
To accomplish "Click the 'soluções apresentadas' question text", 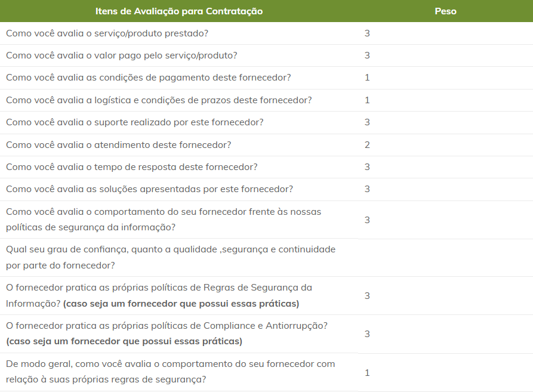I will pos(150,189).
